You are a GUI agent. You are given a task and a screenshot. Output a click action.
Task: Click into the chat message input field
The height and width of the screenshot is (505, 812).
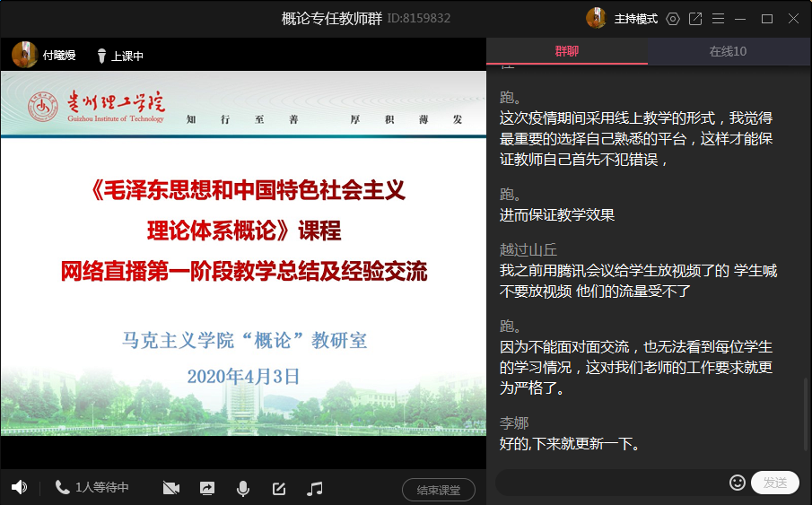610,483
